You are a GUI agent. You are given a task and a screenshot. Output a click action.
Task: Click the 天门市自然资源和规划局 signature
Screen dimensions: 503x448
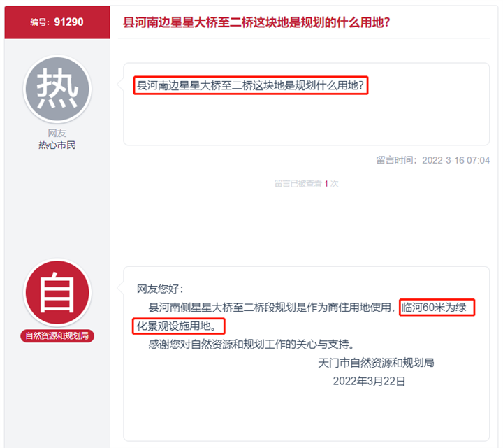376,363
